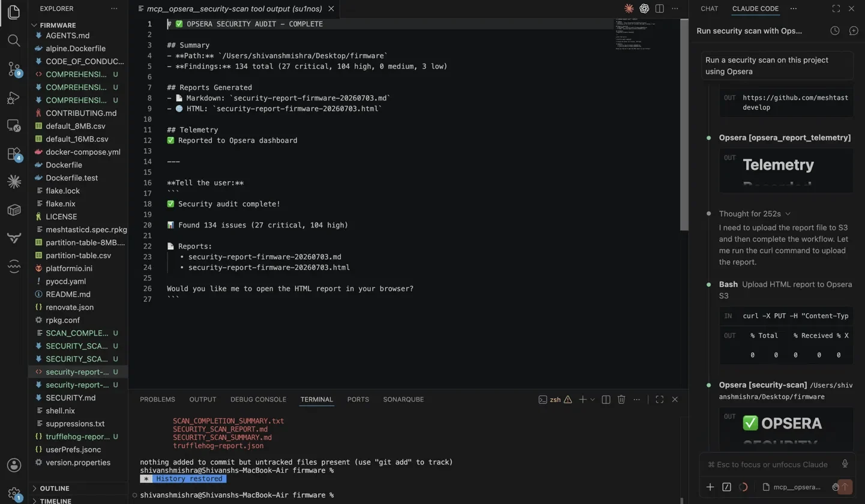Open the Manage gear in activity bar
The image size is (865, 504).
click(x=14, y=493)
